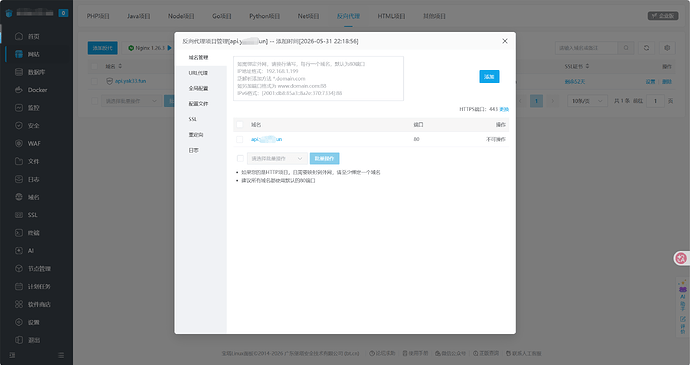Open the URL代理 section in dialog menu
The width and height of the screenshot is (690, 365).
pyautogui.click(x=198, y=73)
